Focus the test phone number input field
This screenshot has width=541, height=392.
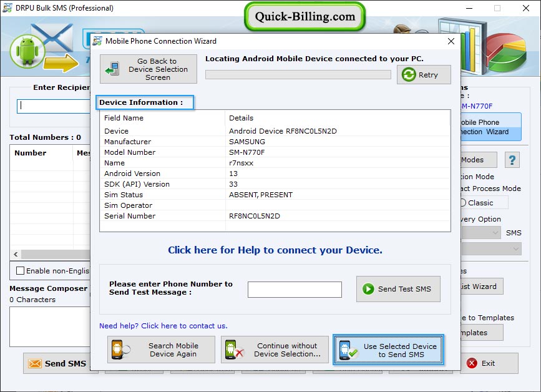pos(295,289)
